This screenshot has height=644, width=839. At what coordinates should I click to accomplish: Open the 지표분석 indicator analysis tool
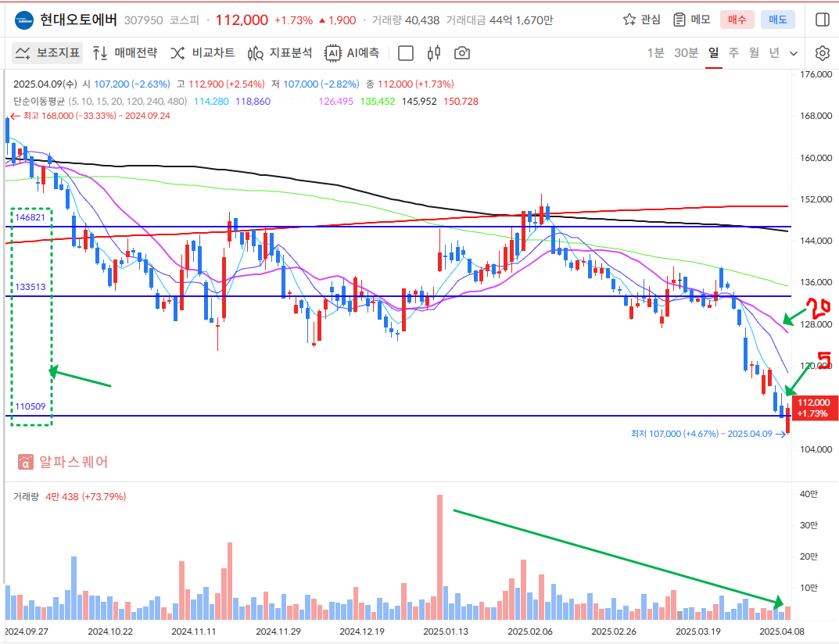coord(280,53)
